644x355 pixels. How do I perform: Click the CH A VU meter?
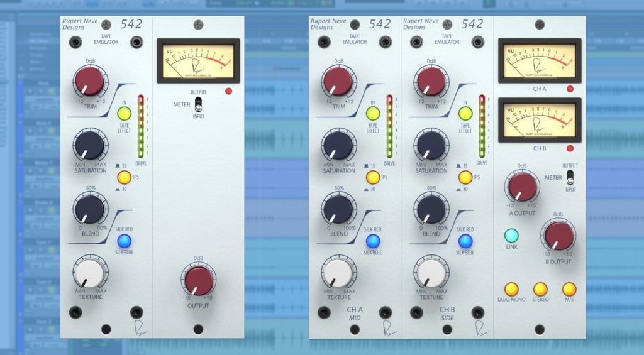(540, 61)
